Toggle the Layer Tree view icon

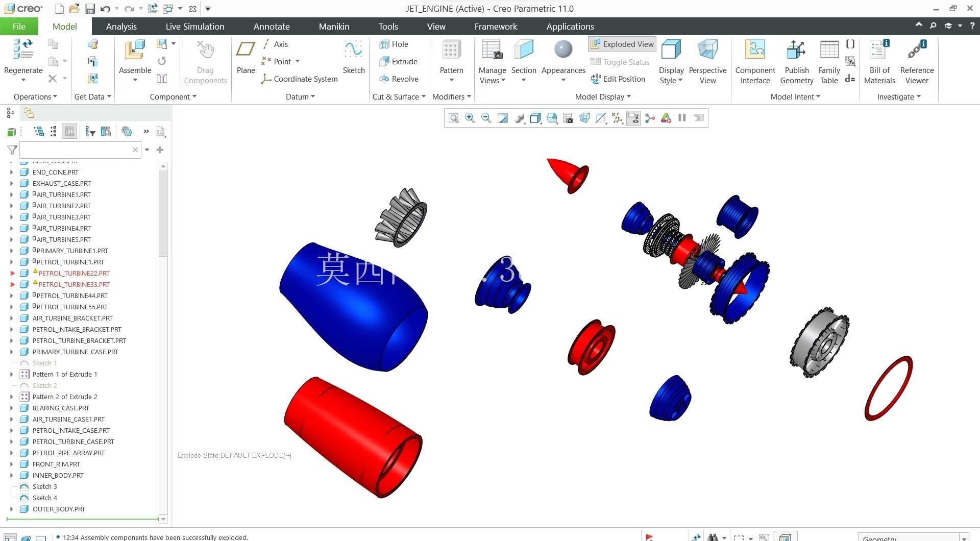coord(29,113)
